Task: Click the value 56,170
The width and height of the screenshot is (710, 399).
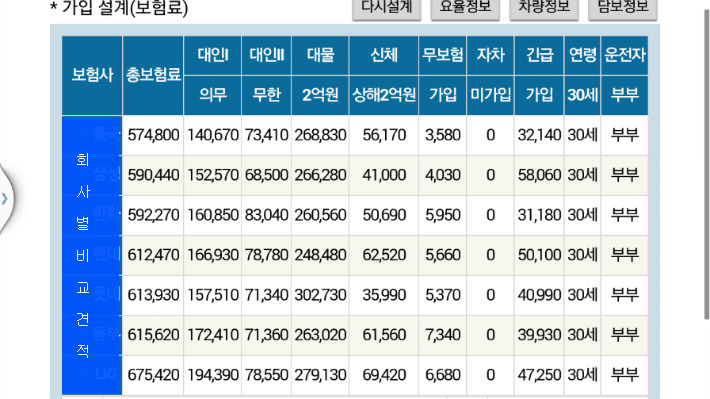Action: (x=384, y=135)
